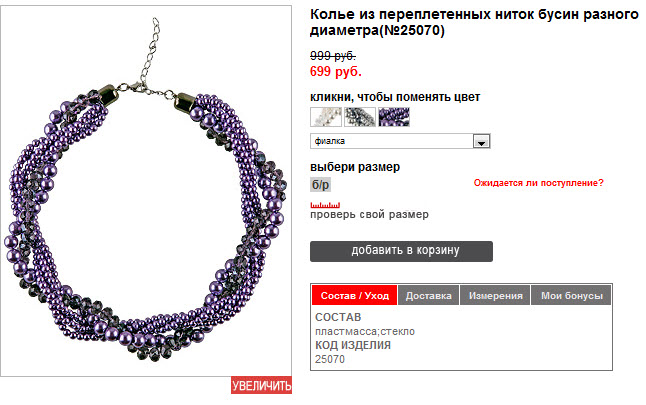Open the фиалка color combo box field

pyautogui.click(x=400, y=141)
